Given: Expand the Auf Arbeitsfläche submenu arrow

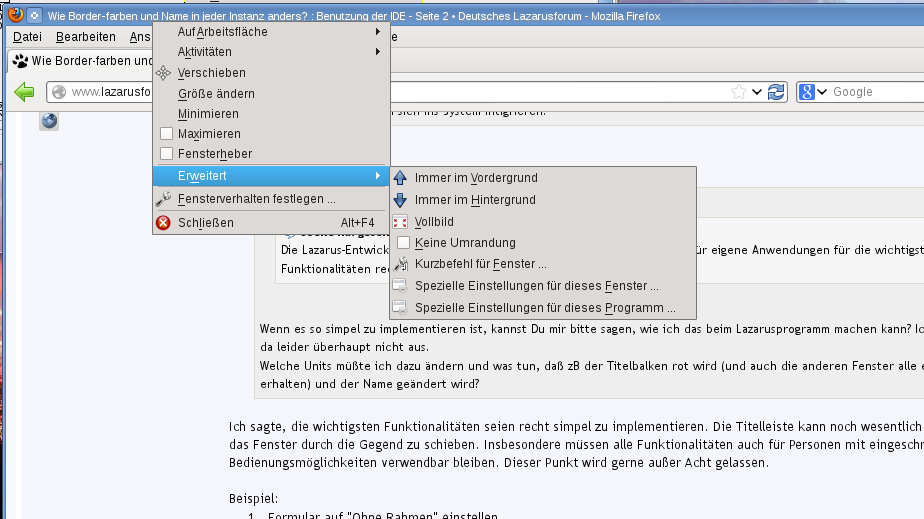Looking at the screenshot, I should pyautogui.click(x=378, y=32).
